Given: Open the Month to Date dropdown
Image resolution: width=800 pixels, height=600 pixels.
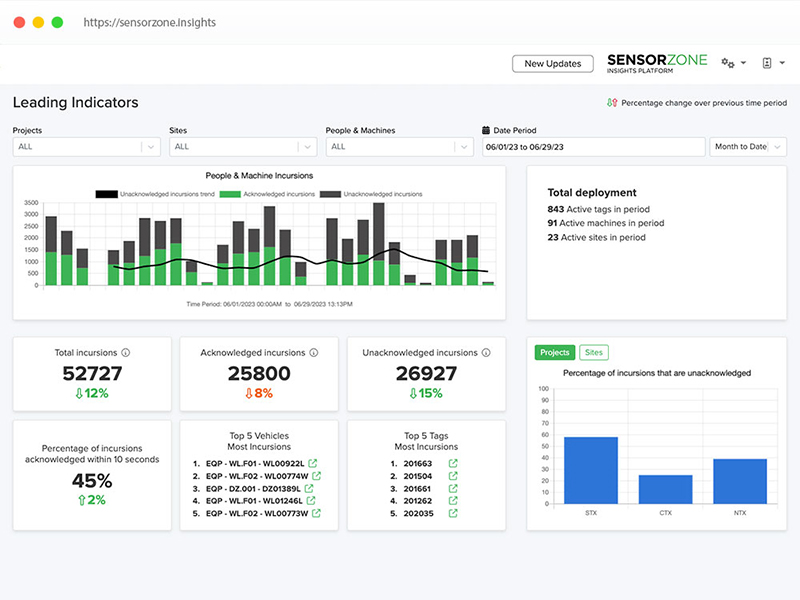Looking at the screenshot, I should click(748, 147).
